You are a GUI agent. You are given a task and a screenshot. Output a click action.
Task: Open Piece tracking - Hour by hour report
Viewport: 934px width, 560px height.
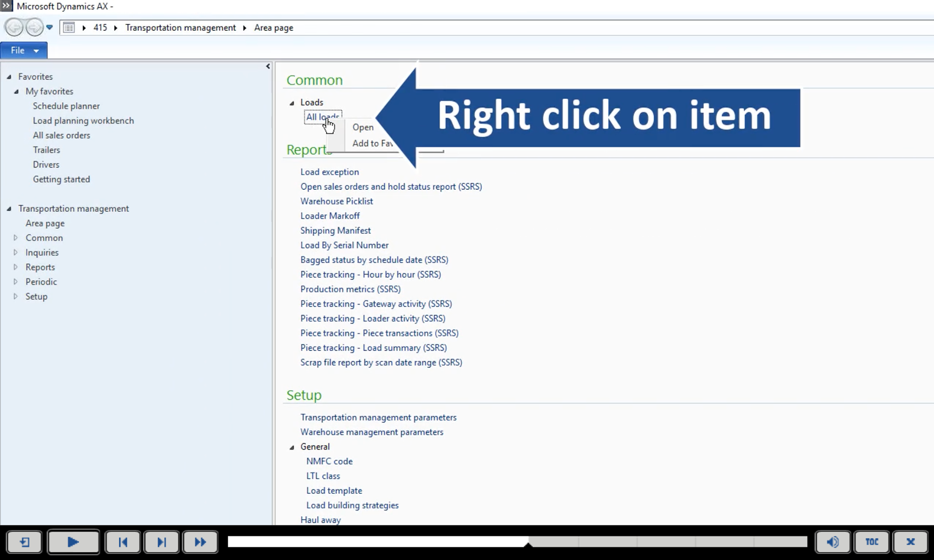371,274
